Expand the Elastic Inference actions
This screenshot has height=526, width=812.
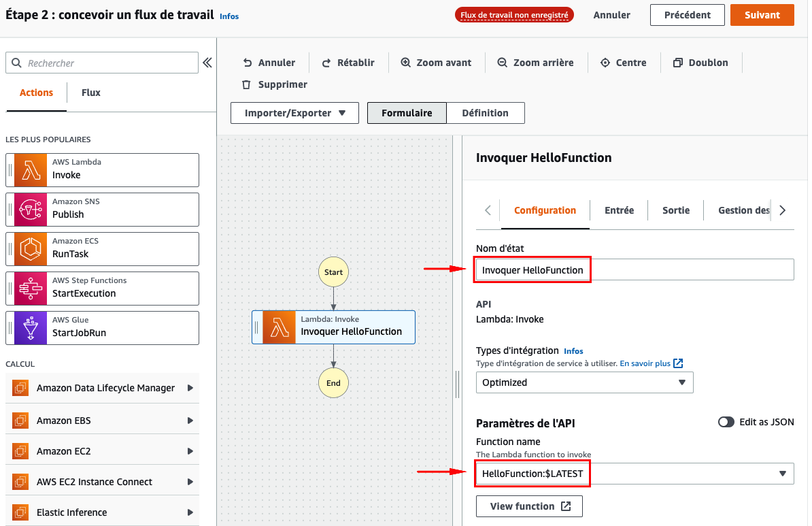click(x=190, y=512)
